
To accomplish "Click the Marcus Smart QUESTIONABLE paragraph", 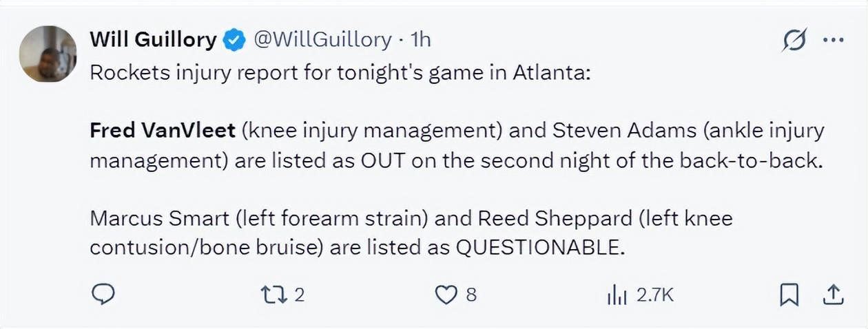I will tap(411, 233).
